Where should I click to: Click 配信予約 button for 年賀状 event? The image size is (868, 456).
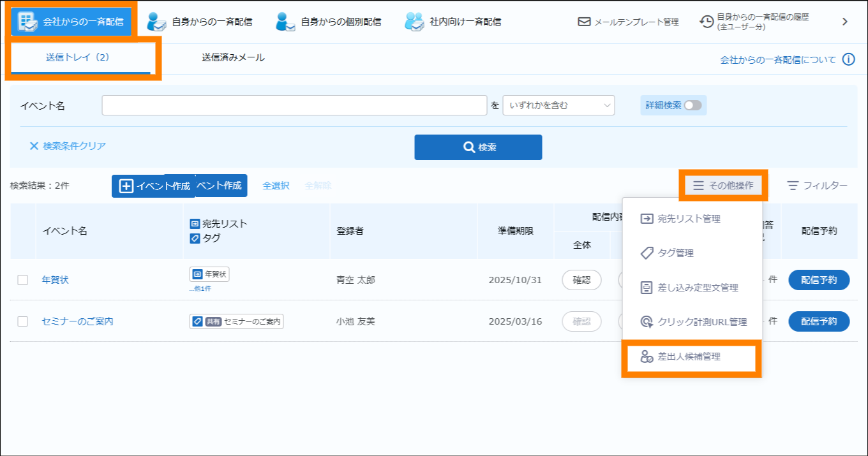(x=819, y=280)
